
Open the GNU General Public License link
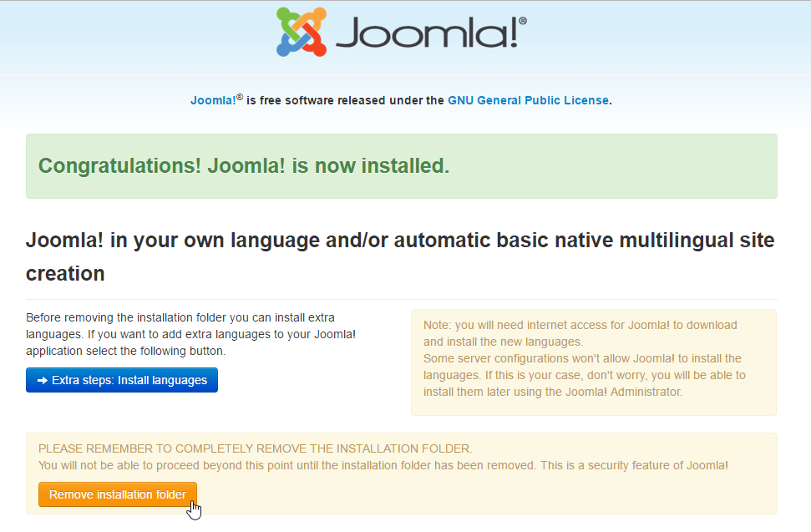[528, 100]
